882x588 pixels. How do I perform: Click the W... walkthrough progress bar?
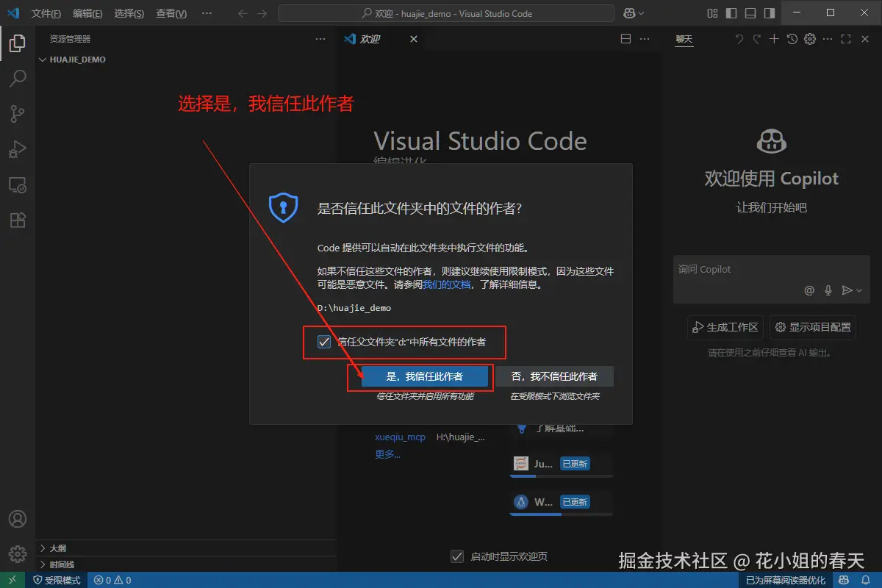click(561, 514)
